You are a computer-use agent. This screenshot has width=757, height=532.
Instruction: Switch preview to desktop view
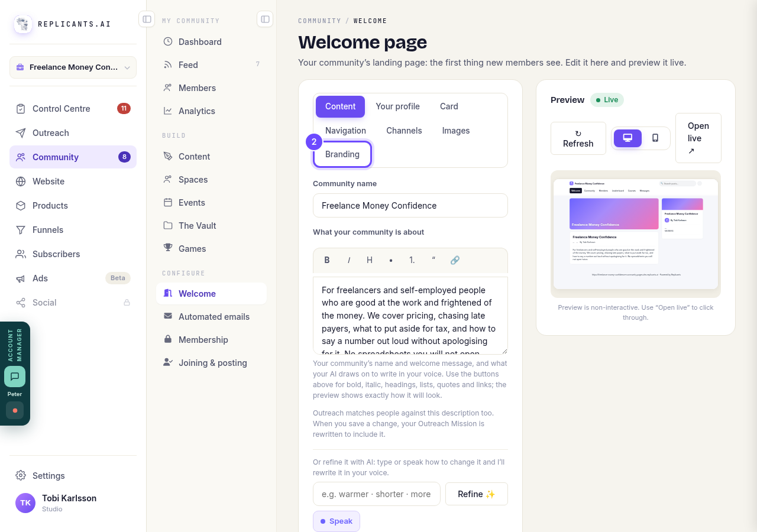click(627, 138)
